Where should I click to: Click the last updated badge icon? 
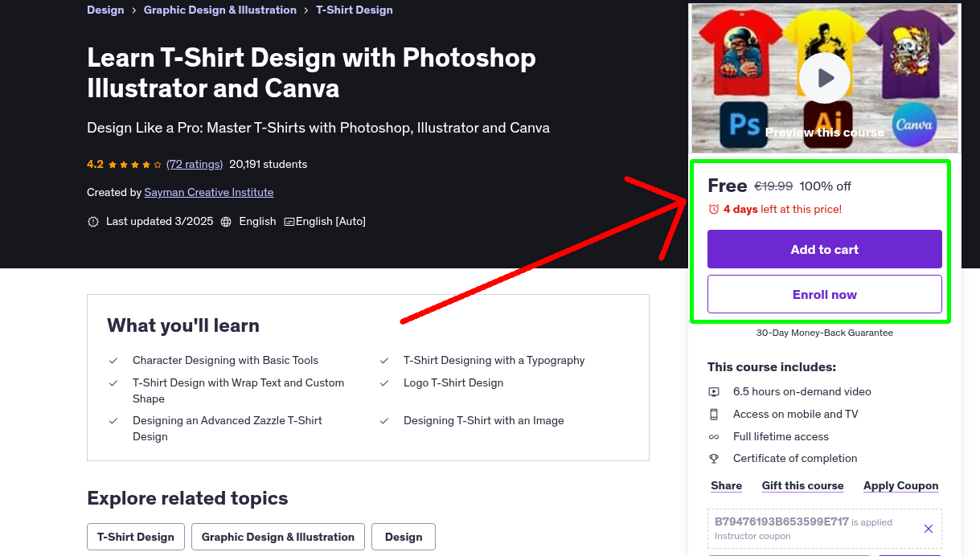click(93, 222)
